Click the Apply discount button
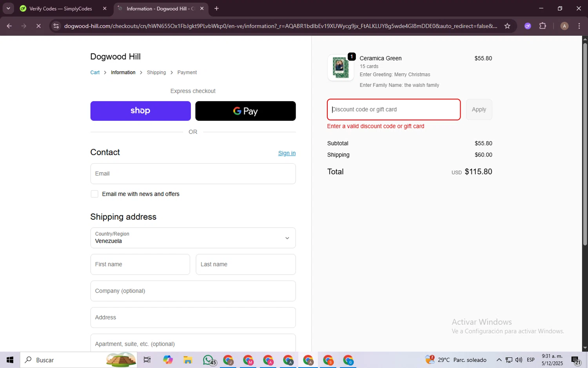 tap(479, 109)
